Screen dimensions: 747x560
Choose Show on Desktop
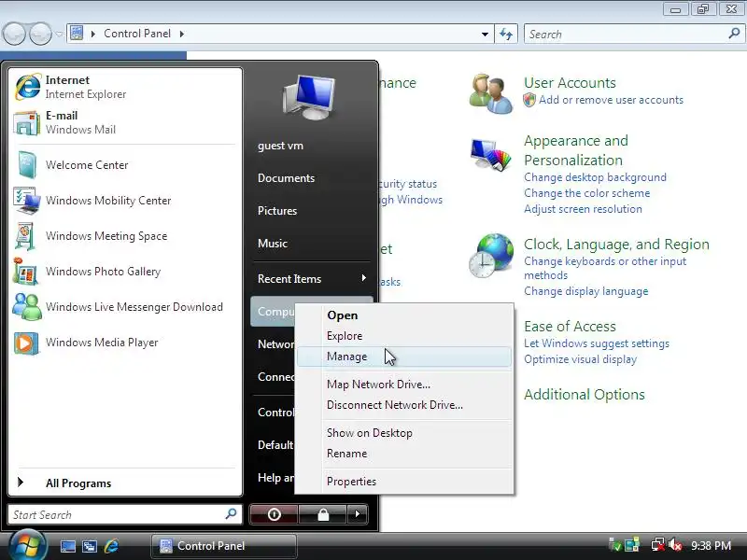click(x=404, y=433)
